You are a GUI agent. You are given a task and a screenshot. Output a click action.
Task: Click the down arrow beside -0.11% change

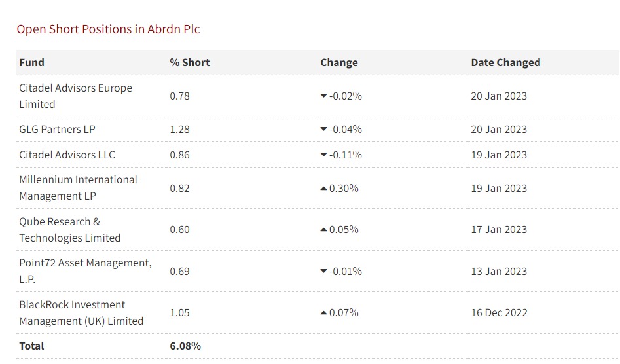(323, 155)
